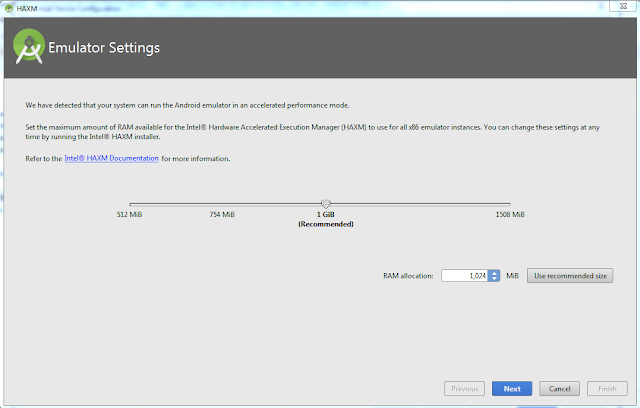
Task: Click the RAM allocation label
Action: tap(408, 276)
